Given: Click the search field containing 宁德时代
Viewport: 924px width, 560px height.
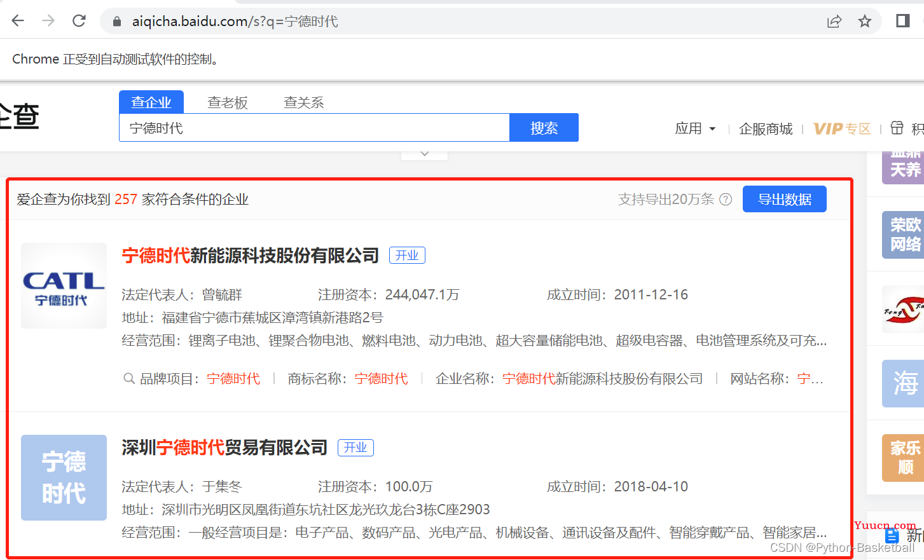Looking at the screenshot, I should click(x=314, y=128).
